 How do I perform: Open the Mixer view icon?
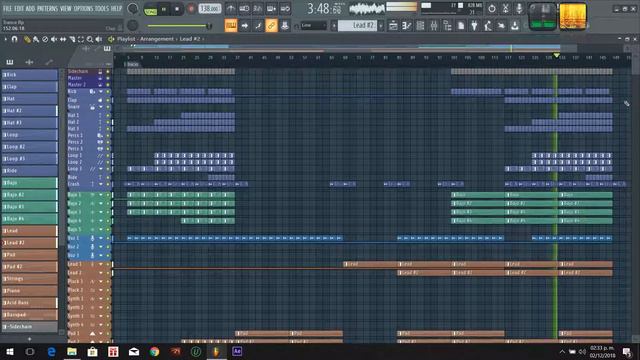point(433,26)
